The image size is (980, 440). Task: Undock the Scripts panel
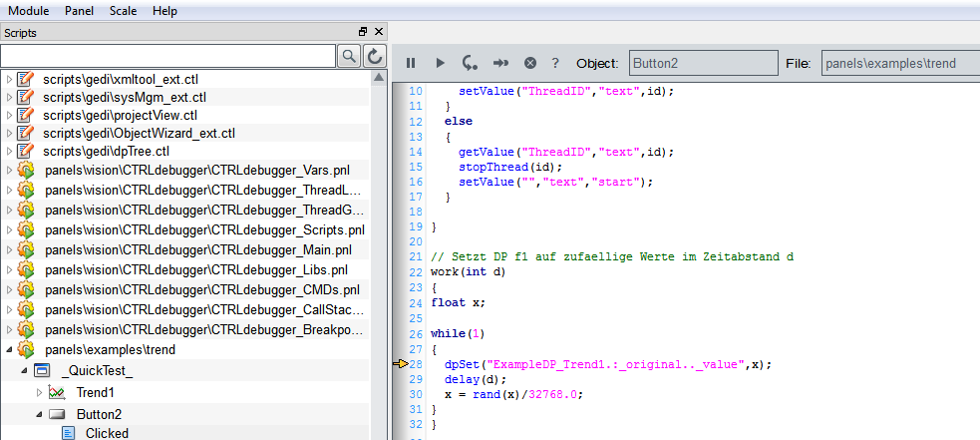click(363, 33)
